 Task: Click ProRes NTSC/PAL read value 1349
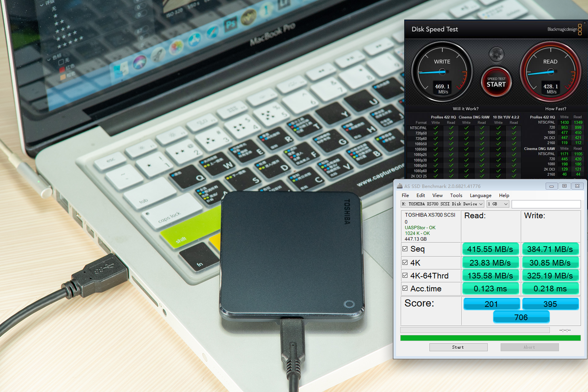pos(578,123)
